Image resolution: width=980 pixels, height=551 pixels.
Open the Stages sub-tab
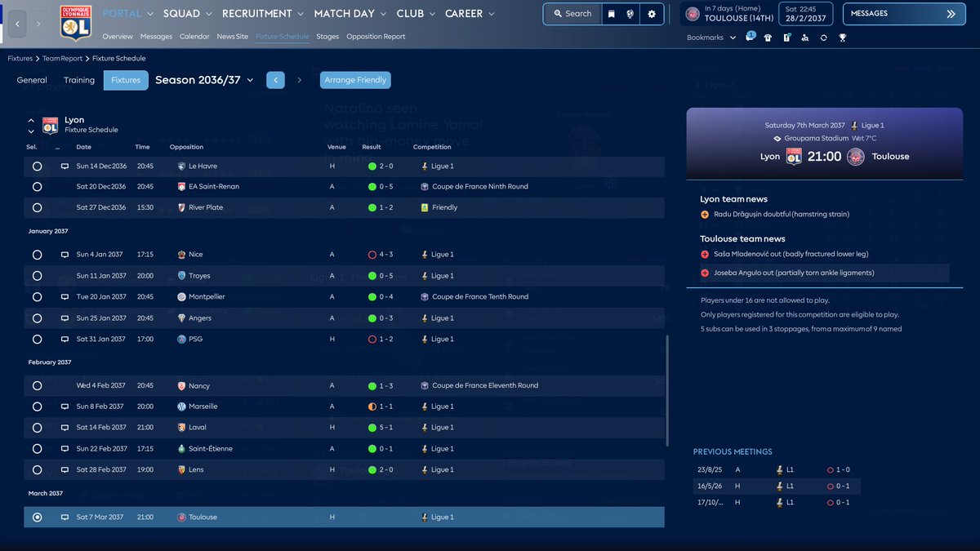[327, 37]
